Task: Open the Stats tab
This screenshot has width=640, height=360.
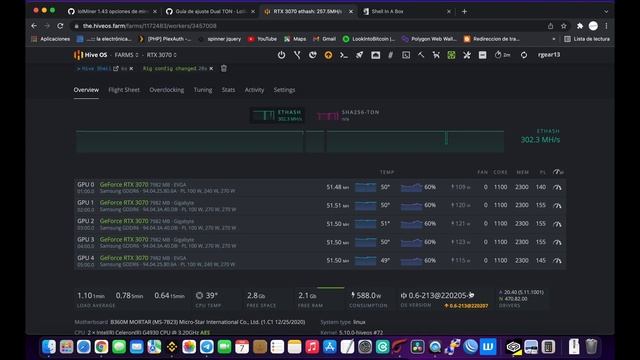Action: [228, 90]
